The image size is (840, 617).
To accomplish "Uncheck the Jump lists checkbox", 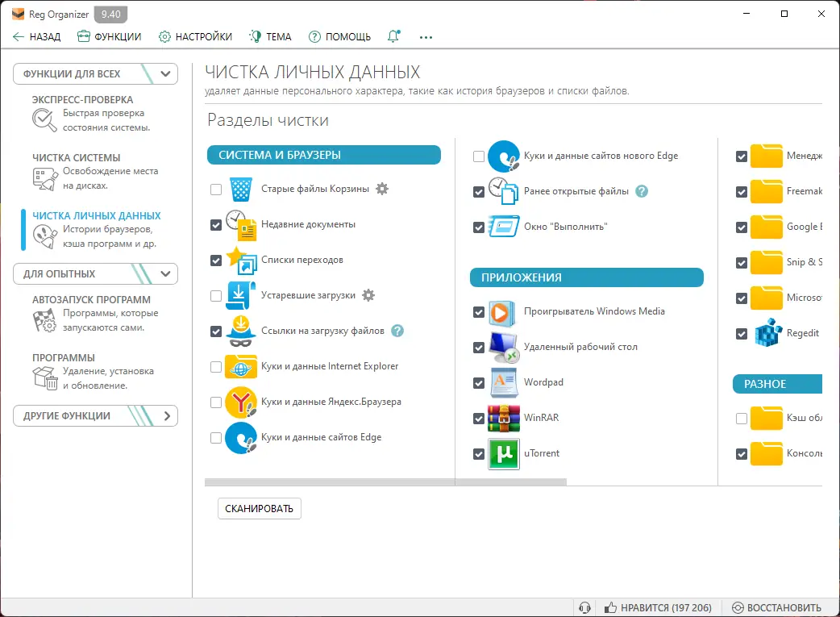I will [x=216, y=261].
